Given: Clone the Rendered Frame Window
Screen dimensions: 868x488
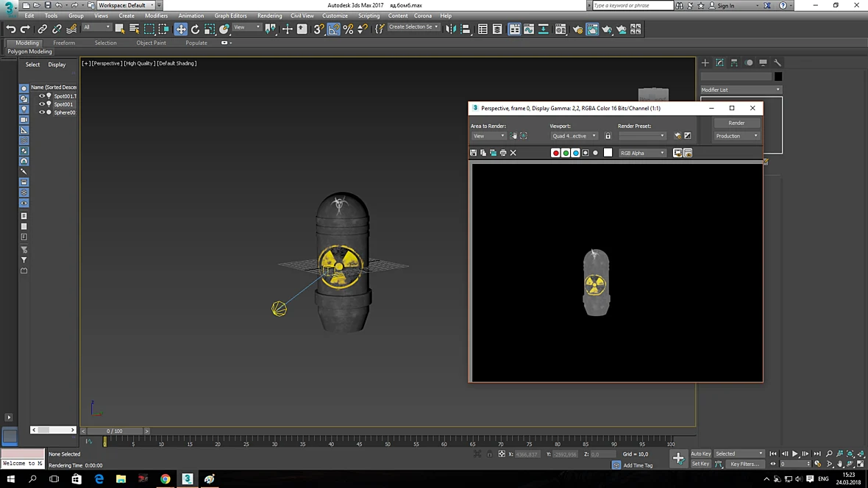Looking at the screenshot, I should 494,153.
